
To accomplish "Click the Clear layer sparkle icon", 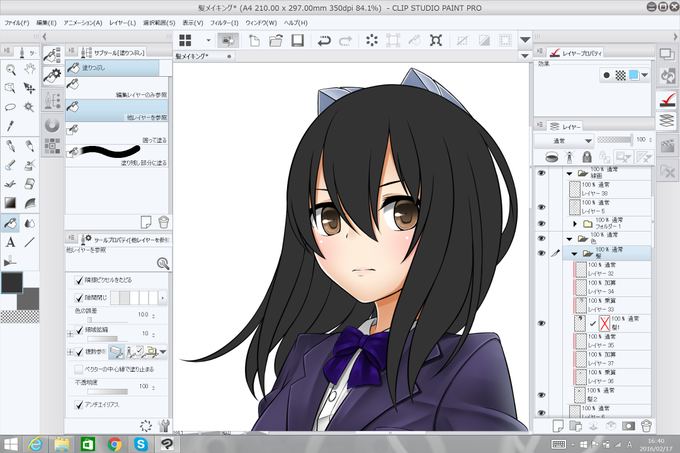I will (x=372, y=41).
